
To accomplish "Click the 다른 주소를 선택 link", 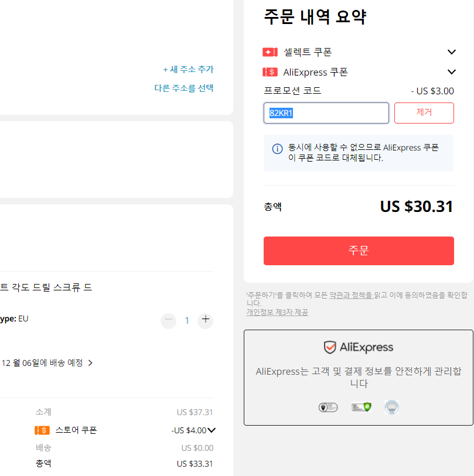I will pyautogui.click(x=184, y=88).
